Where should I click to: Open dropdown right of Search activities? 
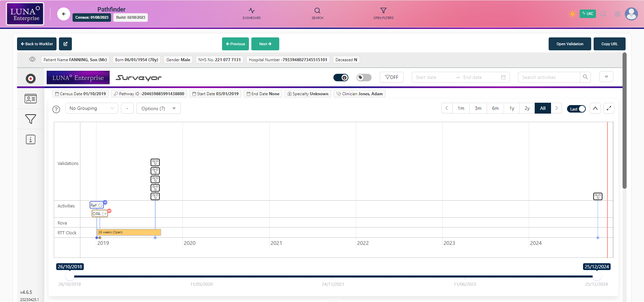606,77
